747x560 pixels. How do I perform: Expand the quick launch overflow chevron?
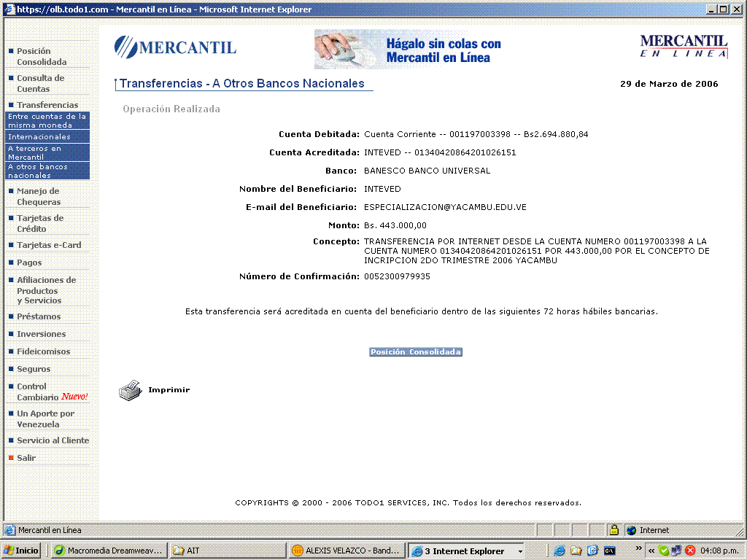click(x=639, y=548)
